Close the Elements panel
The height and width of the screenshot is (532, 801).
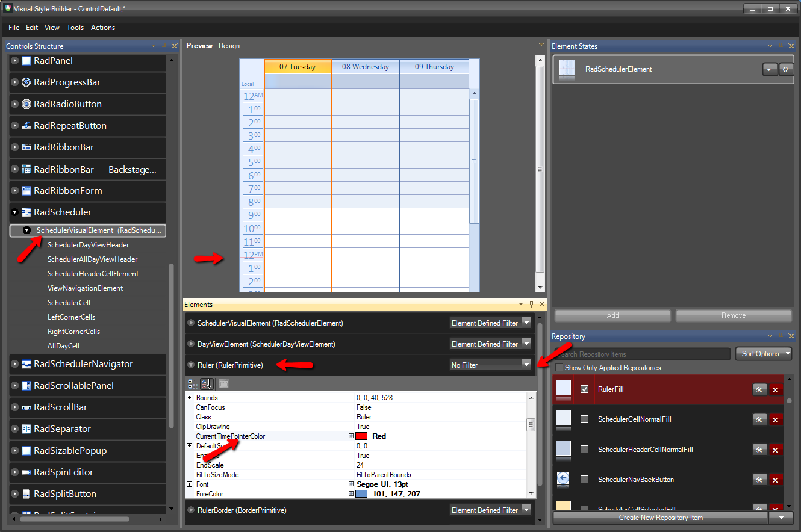(541, 305)
